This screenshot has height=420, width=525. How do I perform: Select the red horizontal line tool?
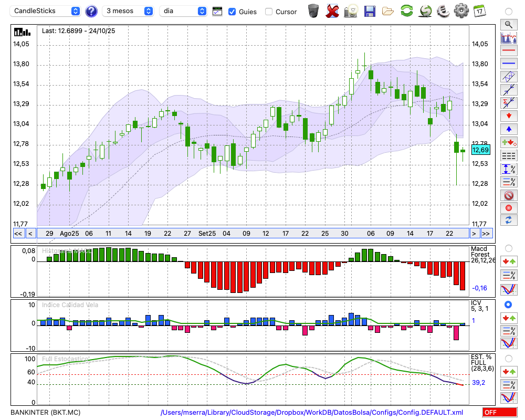(508, 50)
